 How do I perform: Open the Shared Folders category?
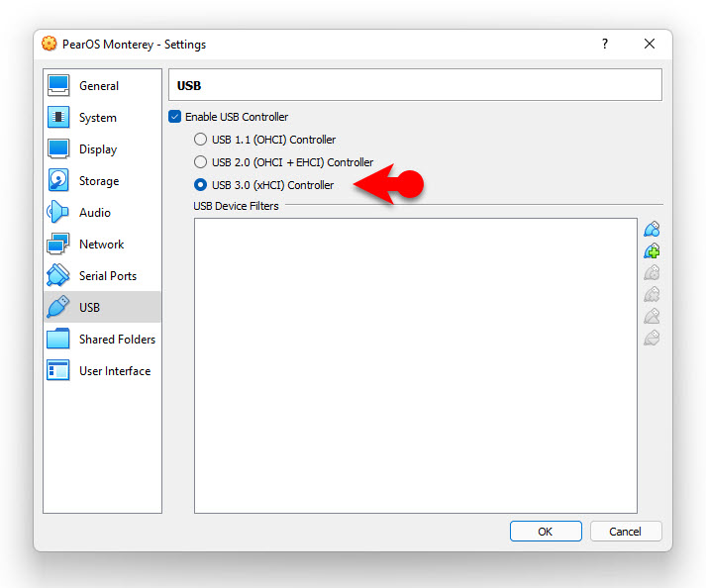(102, 339)
